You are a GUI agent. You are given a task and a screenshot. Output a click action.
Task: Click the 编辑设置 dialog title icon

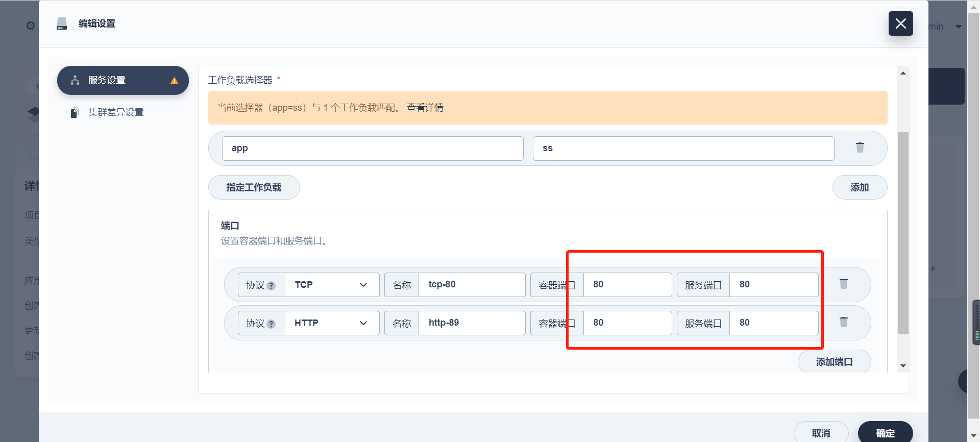click(x=62, y=23)
